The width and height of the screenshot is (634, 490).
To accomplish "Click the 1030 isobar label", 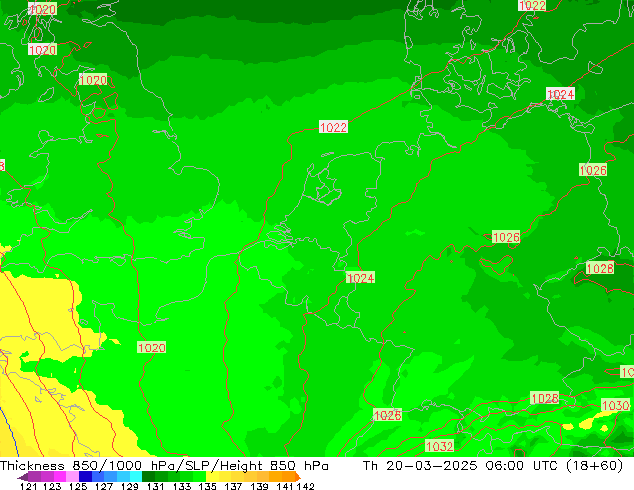I will pyautogui.click(x=615, y=405).
